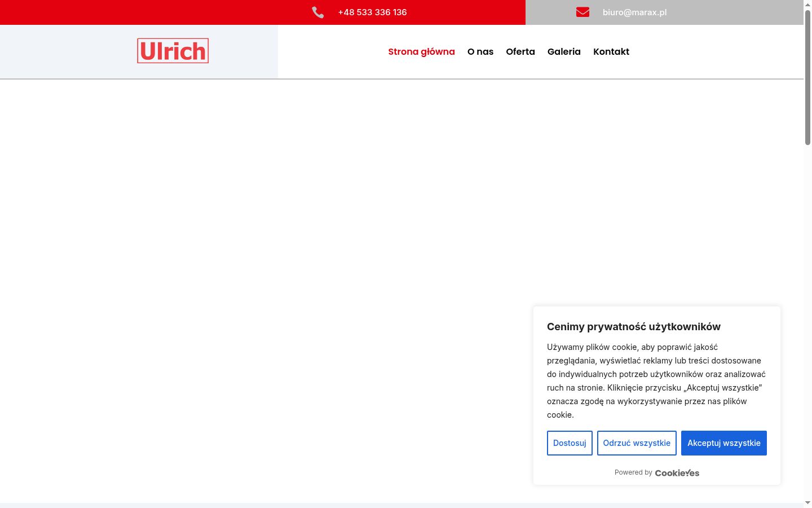Accept cookies with Akceptuj wszystkie
Image resolution: width=812 pixels, height=508 pixels.
[x=724, y=443]
